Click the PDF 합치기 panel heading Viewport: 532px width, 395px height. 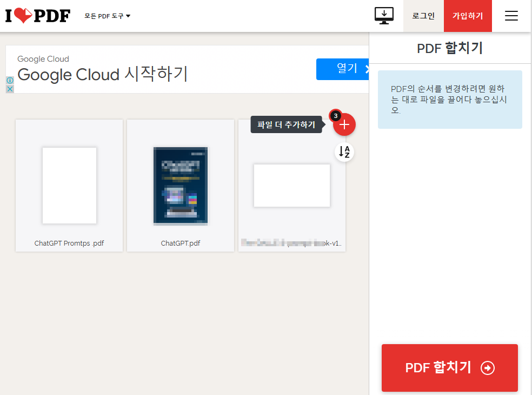450,48
